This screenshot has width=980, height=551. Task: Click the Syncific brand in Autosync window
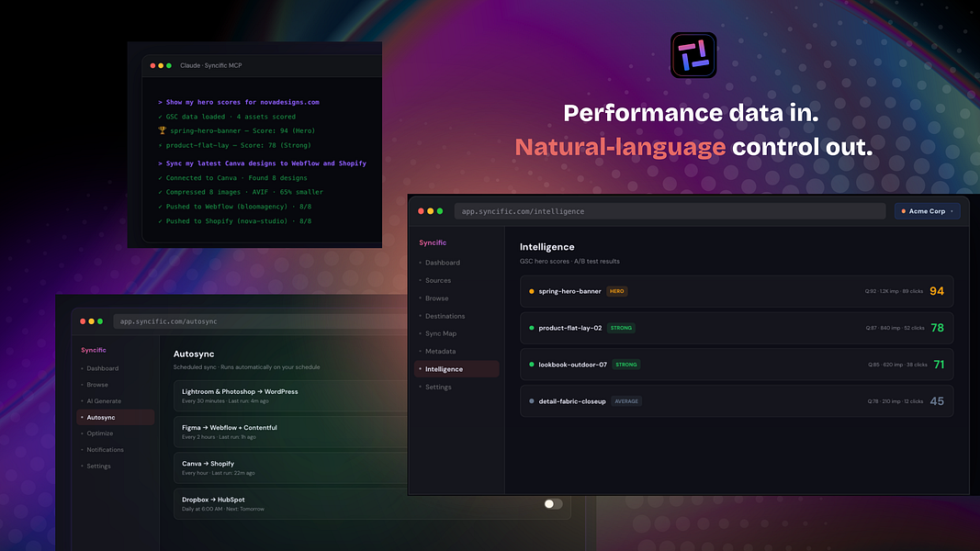coord(93,351)
